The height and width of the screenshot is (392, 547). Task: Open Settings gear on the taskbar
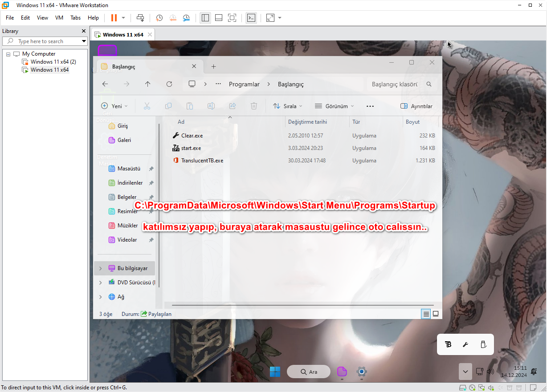tap(362, 372)
